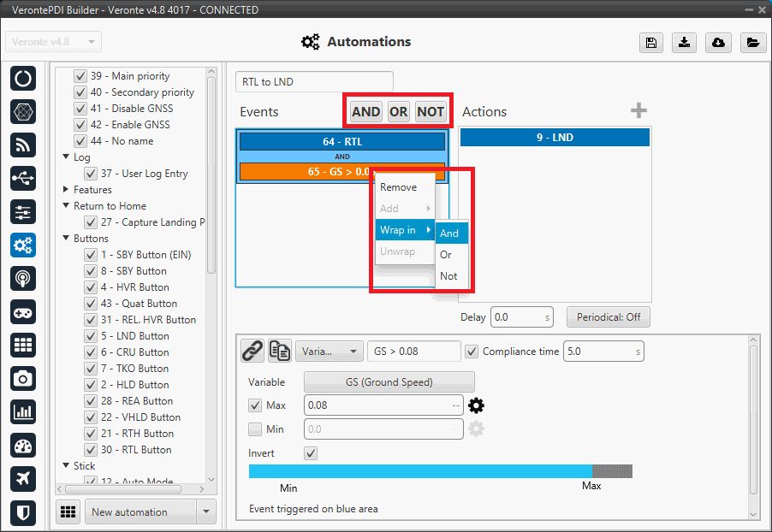Open the folder icon in top toolbar
The width and height of the screenshot is (772, 532).
[751, 43]
